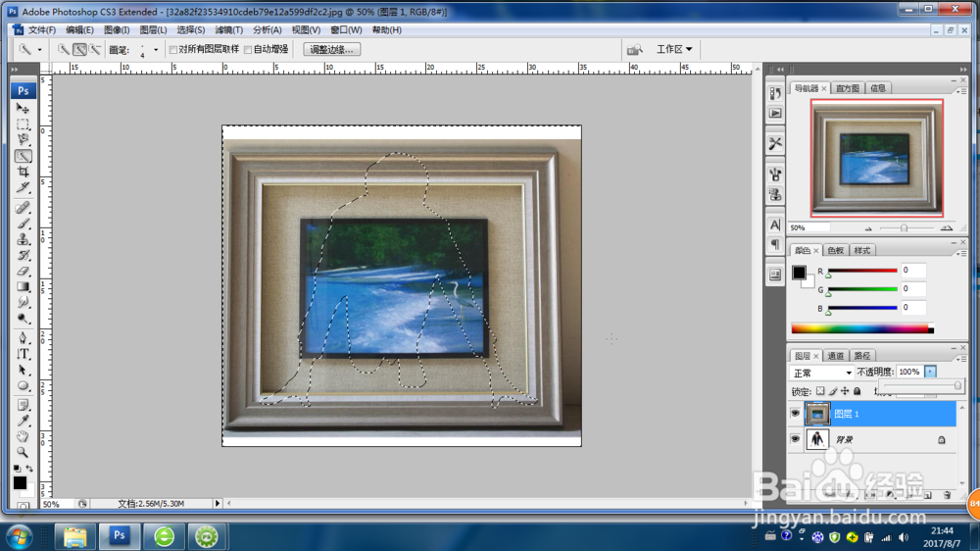
Task: Select the Quick Selection tool in toolbox
Action: pos(24,156)
